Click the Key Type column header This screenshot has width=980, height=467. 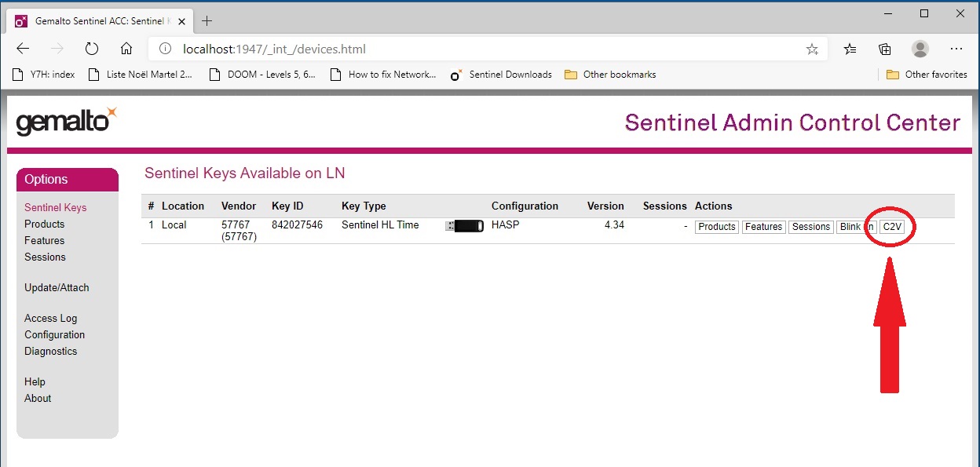(364, 206)
